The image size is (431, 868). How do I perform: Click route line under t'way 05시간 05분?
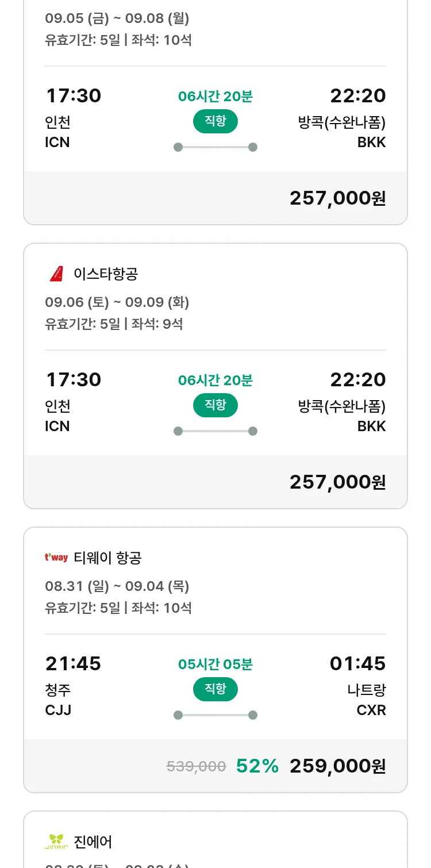point(215,715)
